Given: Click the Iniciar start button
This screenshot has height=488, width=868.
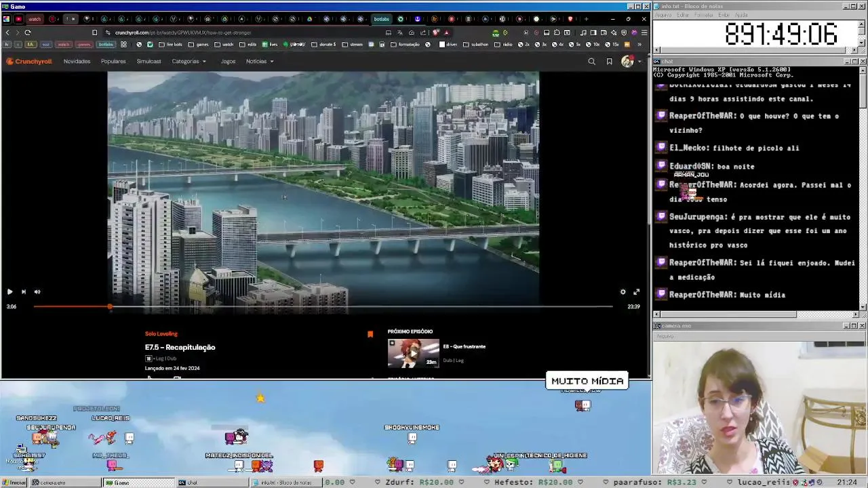Looking at the screenshot, I should (14, 483).
